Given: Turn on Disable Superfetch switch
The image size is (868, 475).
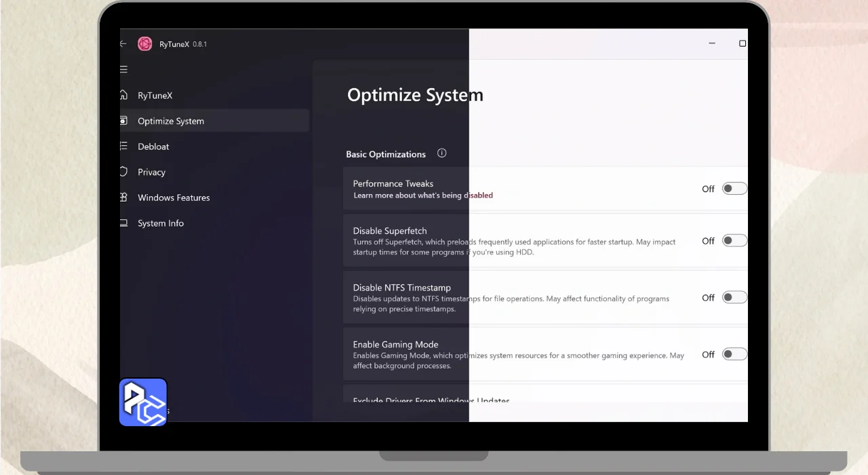Looking at the screenshot, I should (x=734, y=240).
